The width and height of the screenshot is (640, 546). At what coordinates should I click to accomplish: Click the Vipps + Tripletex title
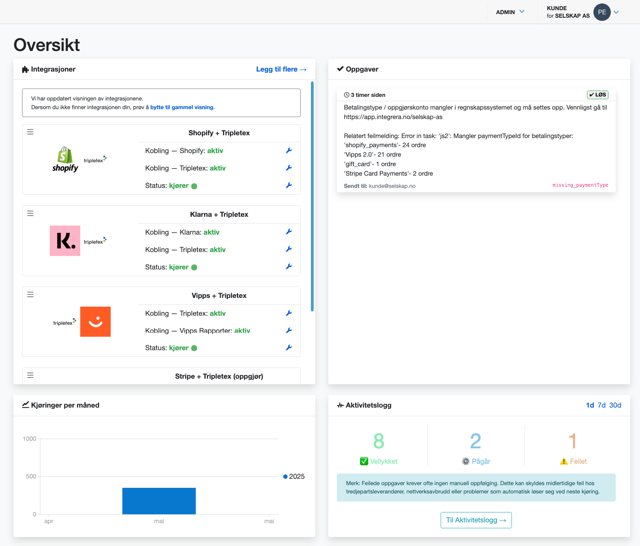219,296
